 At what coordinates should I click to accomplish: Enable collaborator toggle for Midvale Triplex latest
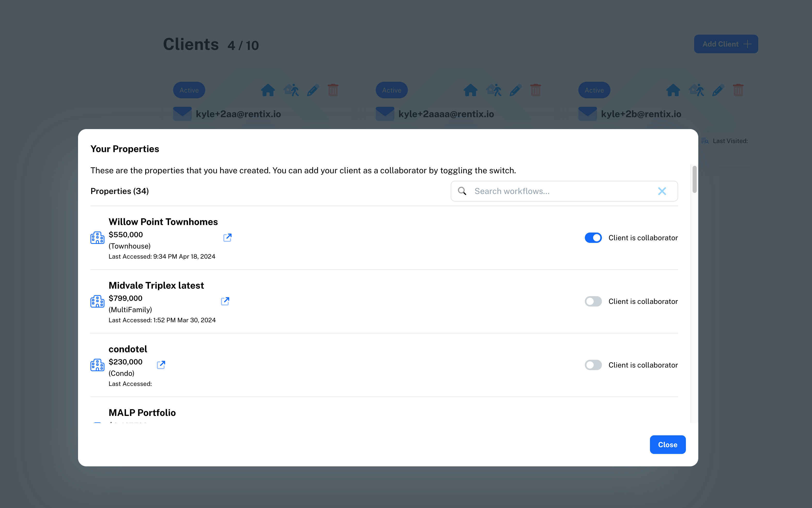593,301
